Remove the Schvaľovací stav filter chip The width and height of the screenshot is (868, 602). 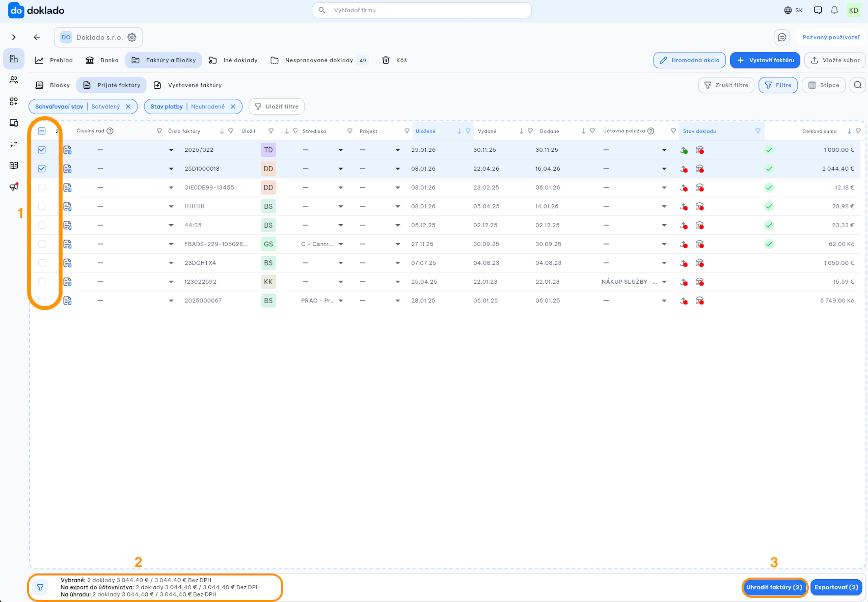pyautogui.click(x=128, y=107)
